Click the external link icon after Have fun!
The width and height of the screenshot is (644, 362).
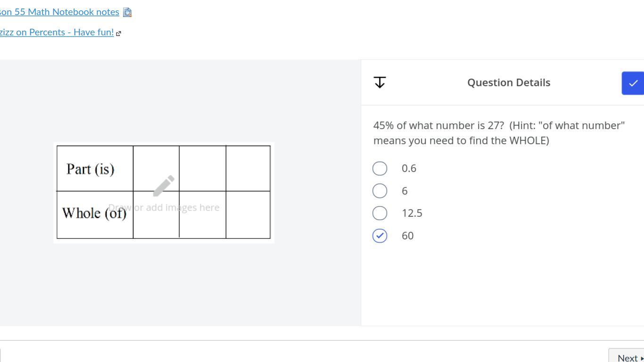[119, 33]
